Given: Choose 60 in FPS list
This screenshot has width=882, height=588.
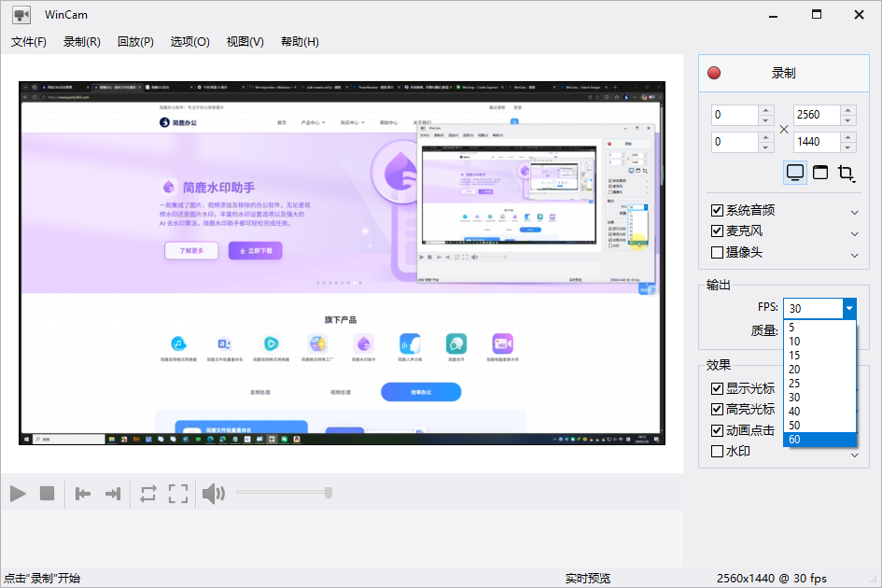Looking at the screenshot, I should click(819, 440).
